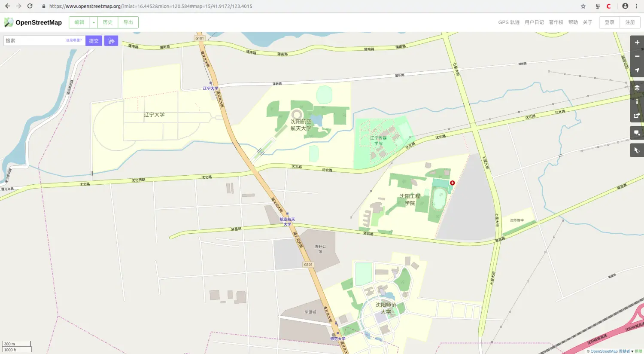The image size is (644, 354).
Task: View site info via the padlock icon
Action: coord(44,6)
